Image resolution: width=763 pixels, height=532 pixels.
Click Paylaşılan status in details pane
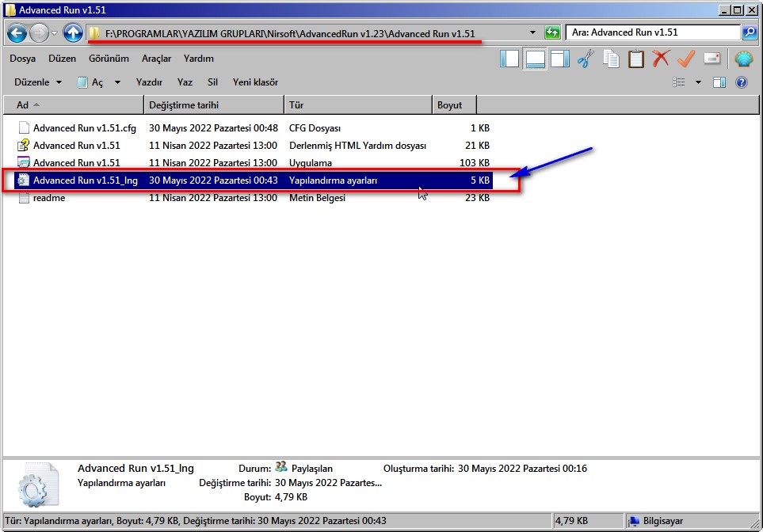312,469
